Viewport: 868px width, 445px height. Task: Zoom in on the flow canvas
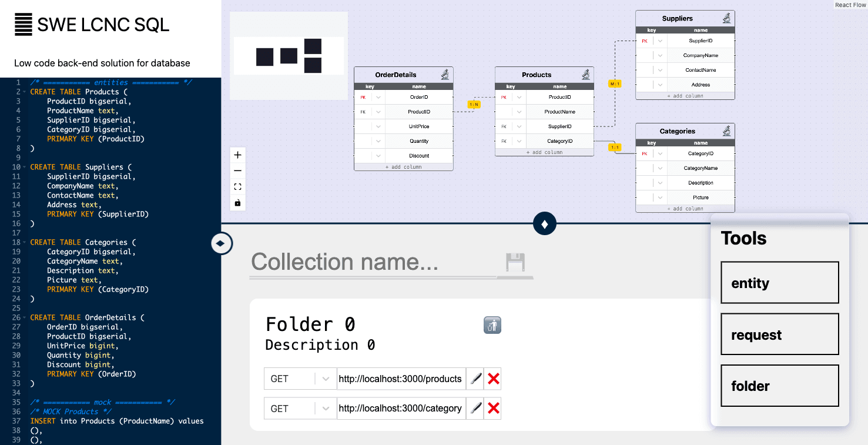tap(237, 155)
